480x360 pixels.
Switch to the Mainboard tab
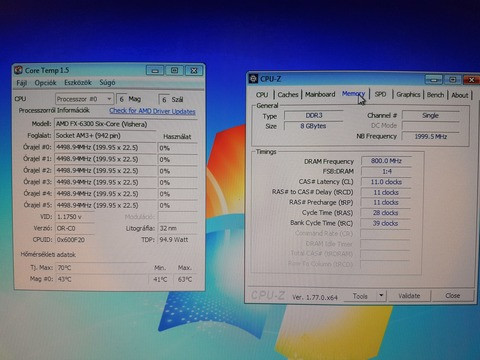click(320, 94)
